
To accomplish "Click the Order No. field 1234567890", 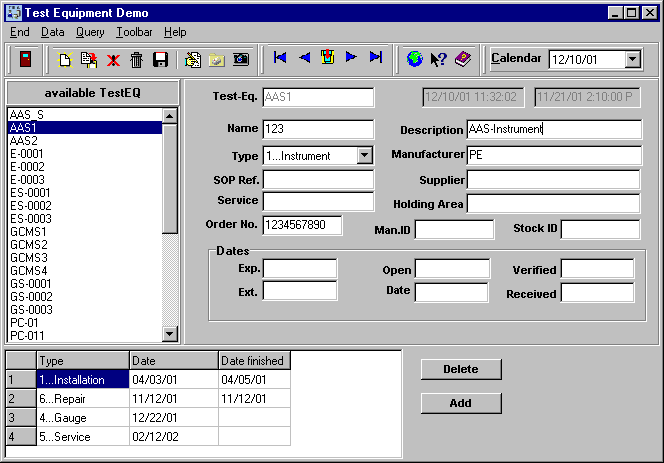I will [x=302, y=225].
